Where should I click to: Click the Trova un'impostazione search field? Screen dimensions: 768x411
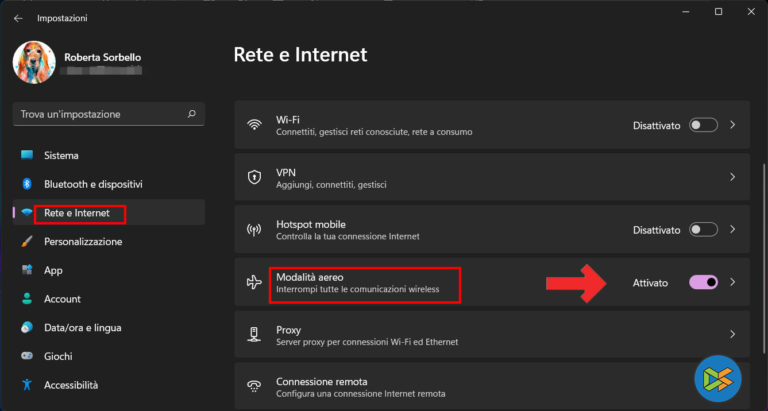(100, 114)
